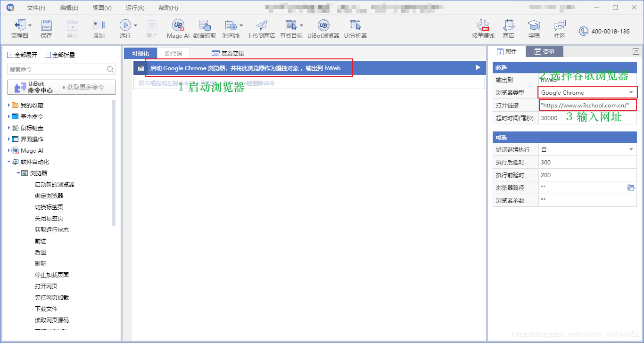Expand the 界面操作 tree node
The width and height of the screenshot is (644, 343).
click(9, 139)
